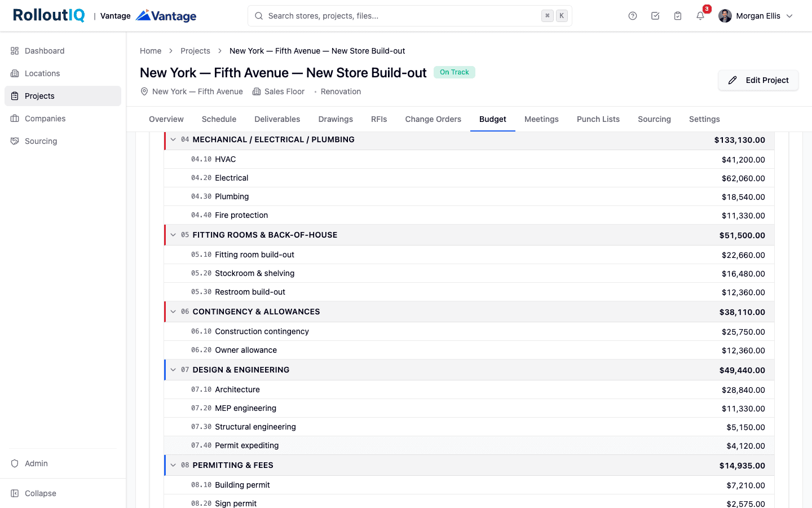812x508 pixels.
Task: Click the search stores, projects, files field
Action: tap(410, 16)
